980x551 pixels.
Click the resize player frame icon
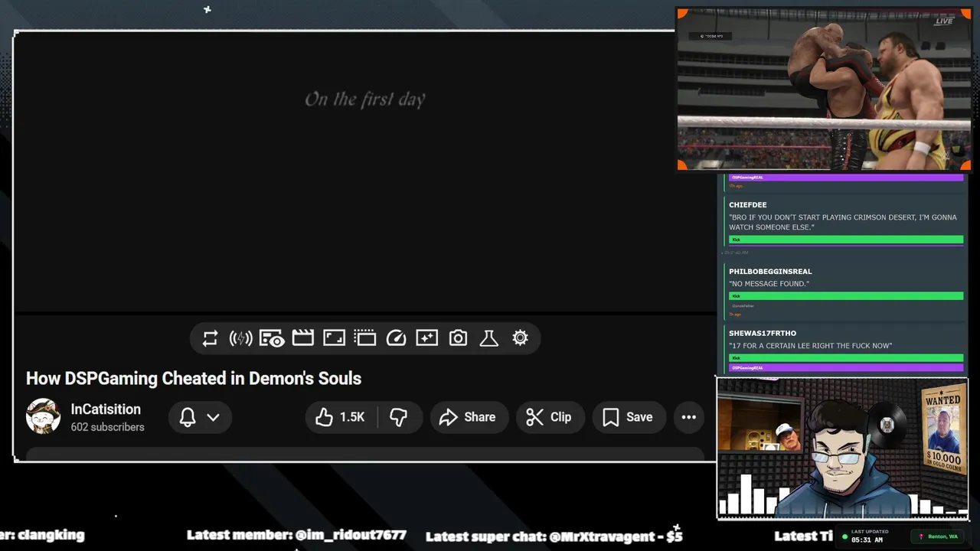click(x=334, y=338)
